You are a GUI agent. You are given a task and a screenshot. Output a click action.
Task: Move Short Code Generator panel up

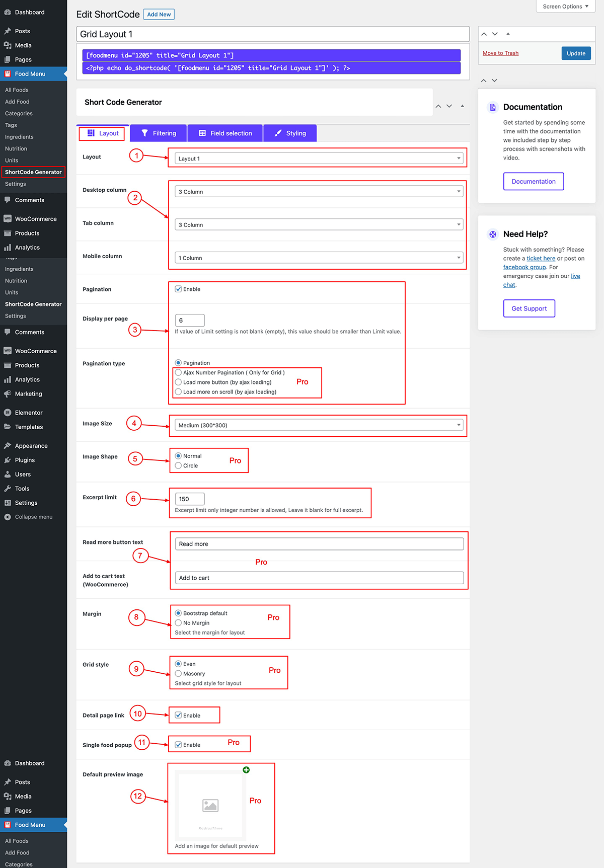(438, 106)
